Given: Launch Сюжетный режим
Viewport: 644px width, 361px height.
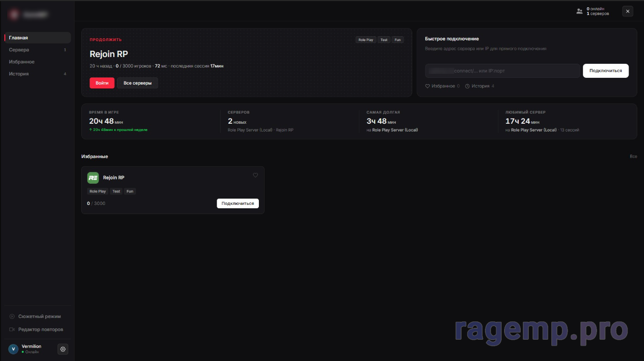Looking at the screenshot, I should click(x=38, y=317).
